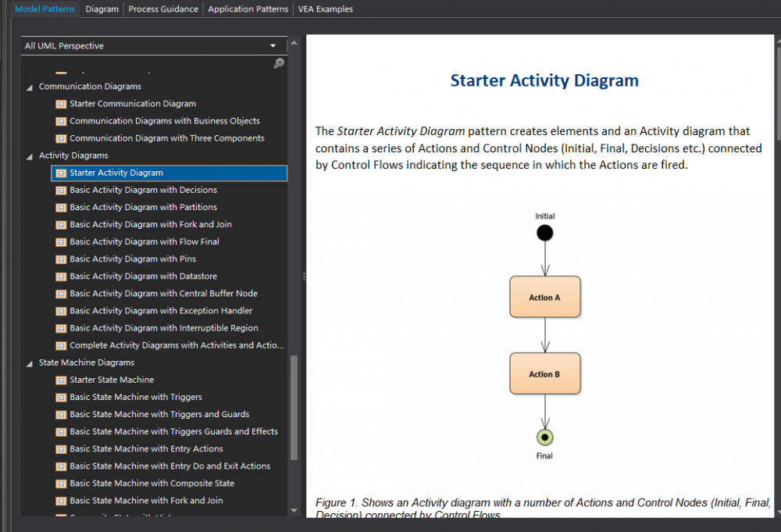
Task: Select the Basic Activity Diagram with Datastore icon
Action: click(61, 276)
